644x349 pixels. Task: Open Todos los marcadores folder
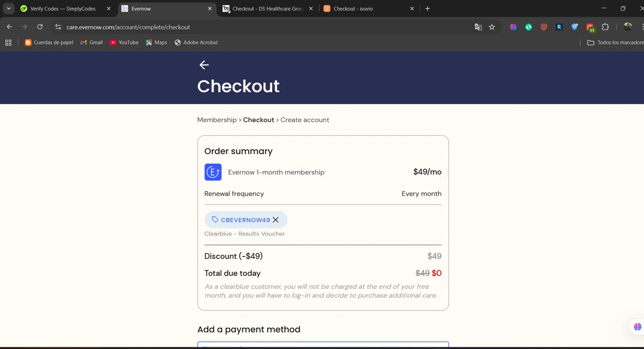coord(615,43)
